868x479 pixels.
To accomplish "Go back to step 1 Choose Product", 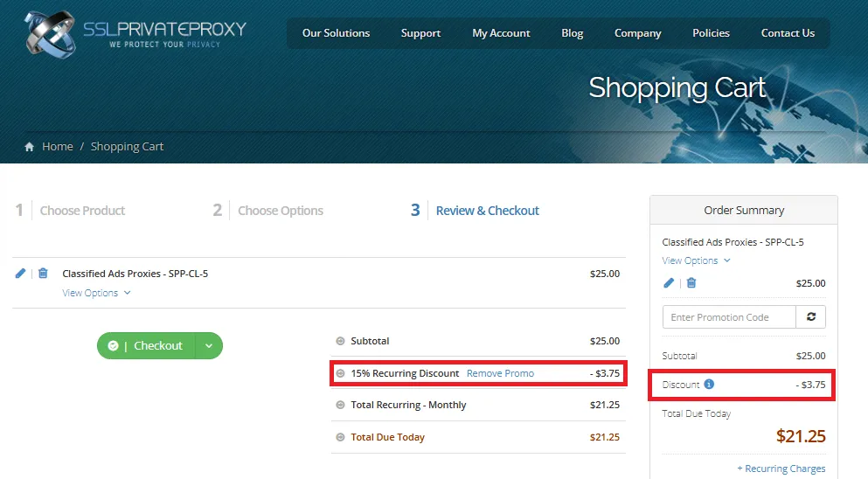I will (x=70, y=211).
